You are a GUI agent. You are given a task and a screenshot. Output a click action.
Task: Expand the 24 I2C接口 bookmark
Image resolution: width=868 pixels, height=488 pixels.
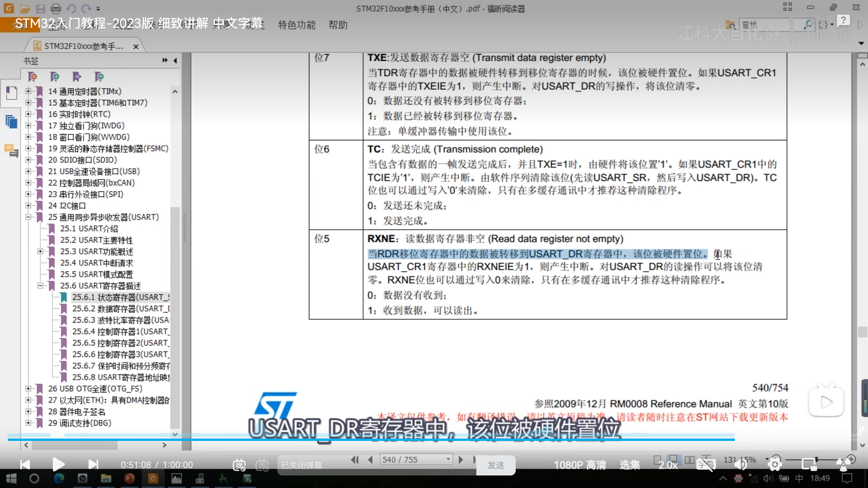coord(28,206)
